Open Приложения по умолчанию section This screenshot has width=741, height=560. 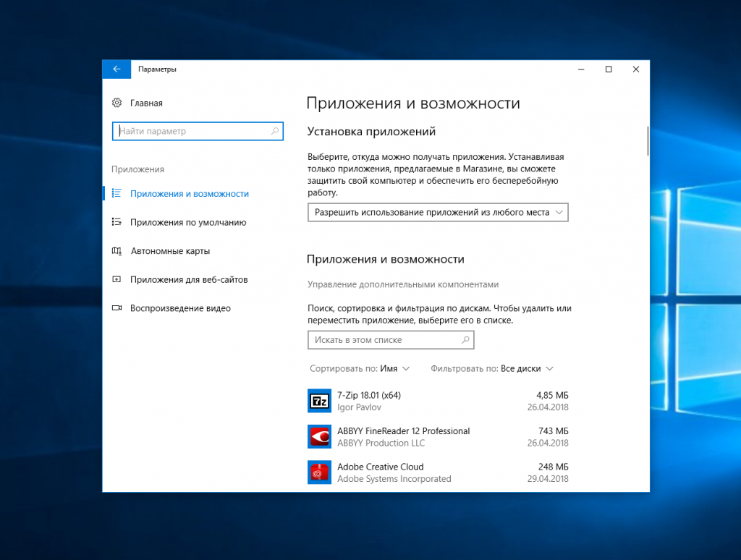tap(188, 223)
